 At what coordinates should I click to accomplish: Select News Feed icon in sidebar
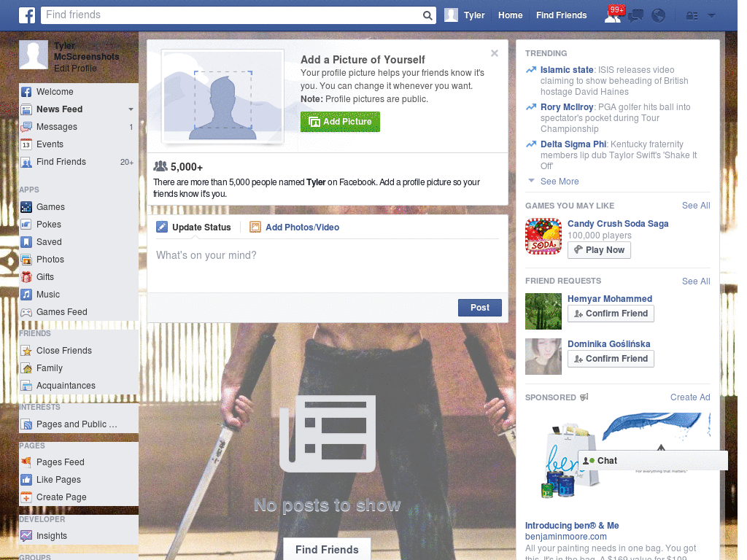(26, 109)
